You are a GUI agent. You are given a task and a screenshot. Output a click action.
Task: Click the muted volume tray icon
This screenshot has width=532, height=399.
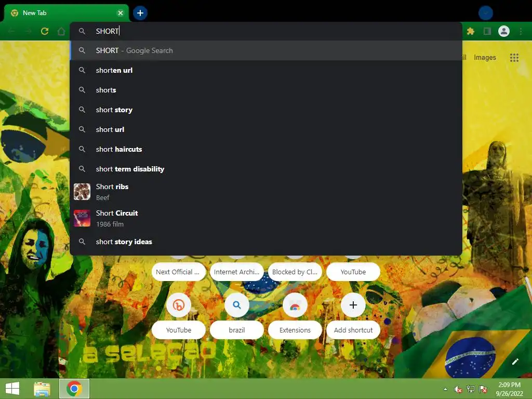tap(458, 390)
